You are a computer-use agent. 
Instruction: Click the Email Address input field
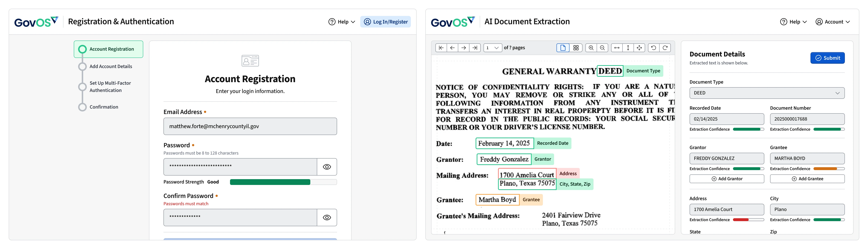tap(250, 126)
